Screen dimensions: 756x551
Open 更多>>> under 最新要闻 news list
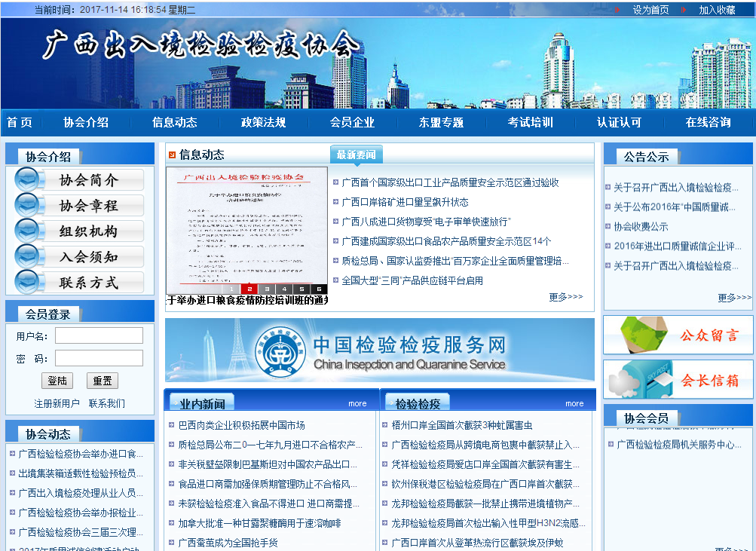point(566,297)
